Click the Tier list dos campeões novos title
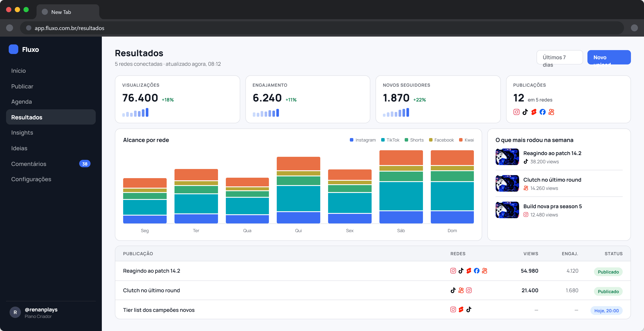644x331 pixels. coord(159,310)
